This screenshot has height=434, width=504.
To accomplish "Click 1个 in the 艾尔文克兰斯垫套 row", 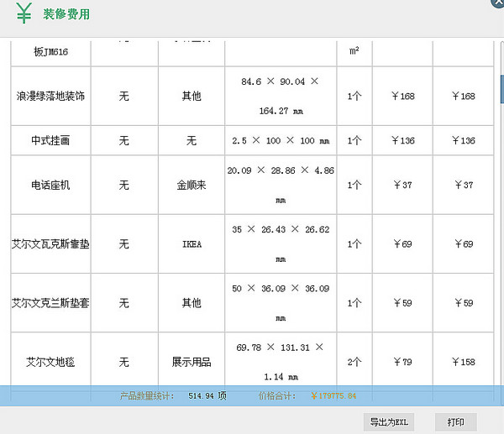I will (x=354, y=302).
